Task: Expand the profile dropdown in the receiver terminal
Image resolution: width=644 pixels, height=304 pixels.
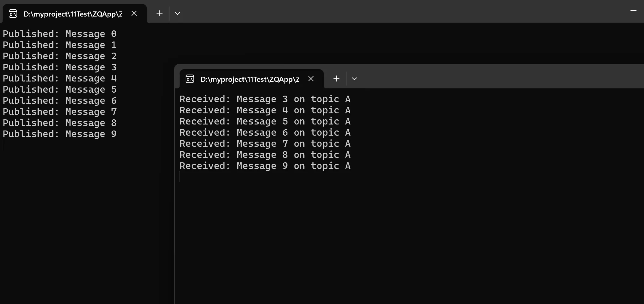Action: tap(354, 79)
